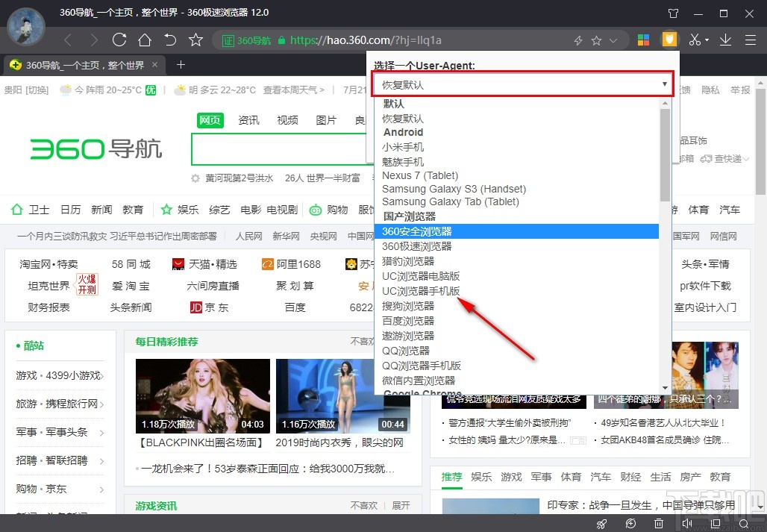Click the User-Agent switcher extension icon
Image resolution: width=767 pixels, height=532 pixels.
coord(669,40)
